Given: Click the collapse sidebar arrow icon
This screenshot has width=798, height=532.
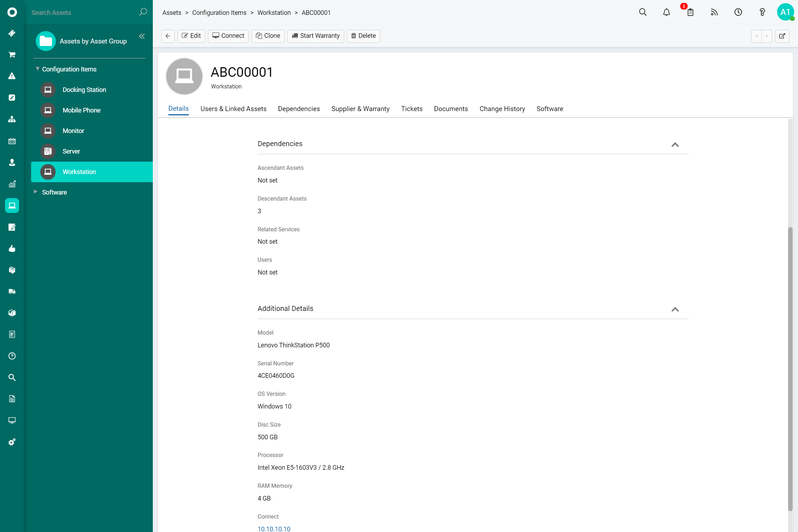Looking at the screenshot, I should click(142, 36).
